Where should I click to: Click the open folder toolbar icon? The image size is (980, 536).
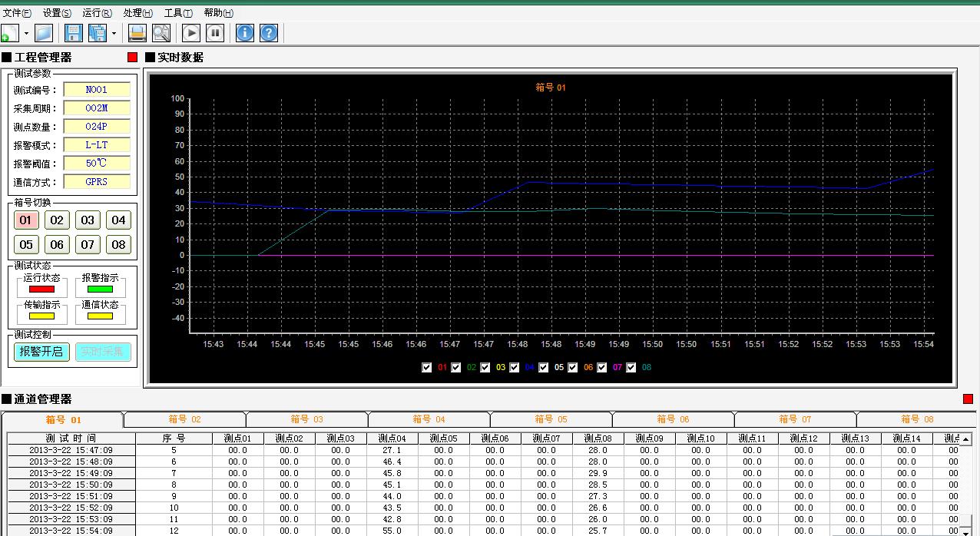pyautogui.click(x=44, y=33)
